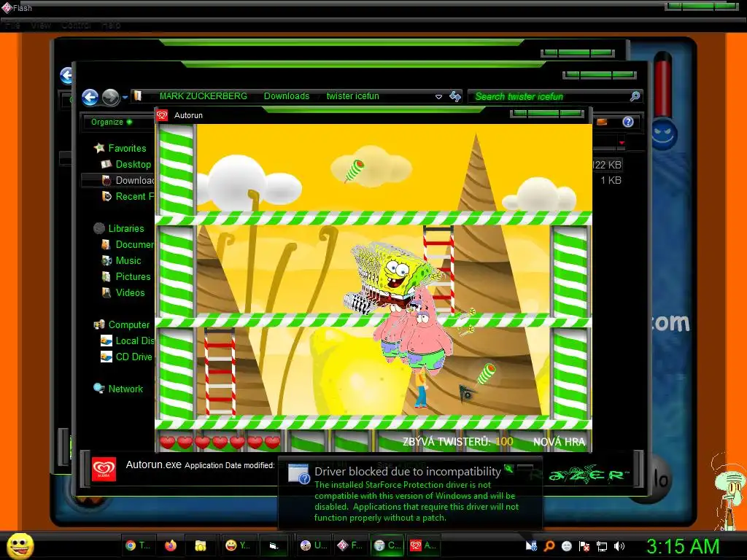This screenshot has width=747, height=560.
Task: Open the smiley Start button
Action: pos(20,545)
